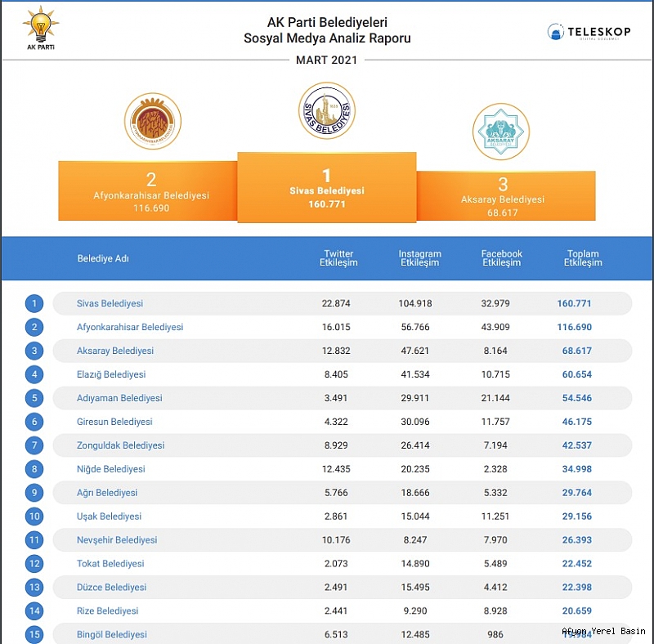654x644 pixels.
Task: Click Sivas total value 160.771 in table
Action: point(574,303)
